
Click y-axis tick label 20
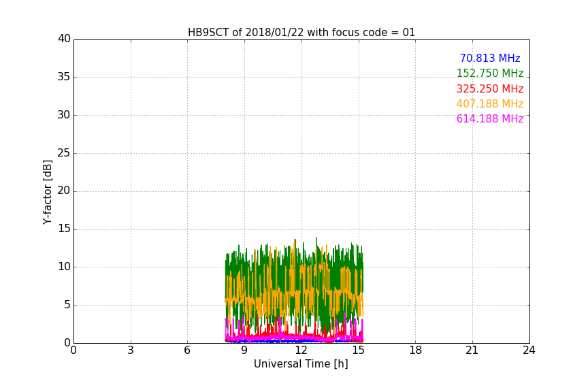click(x=64, y=191)
